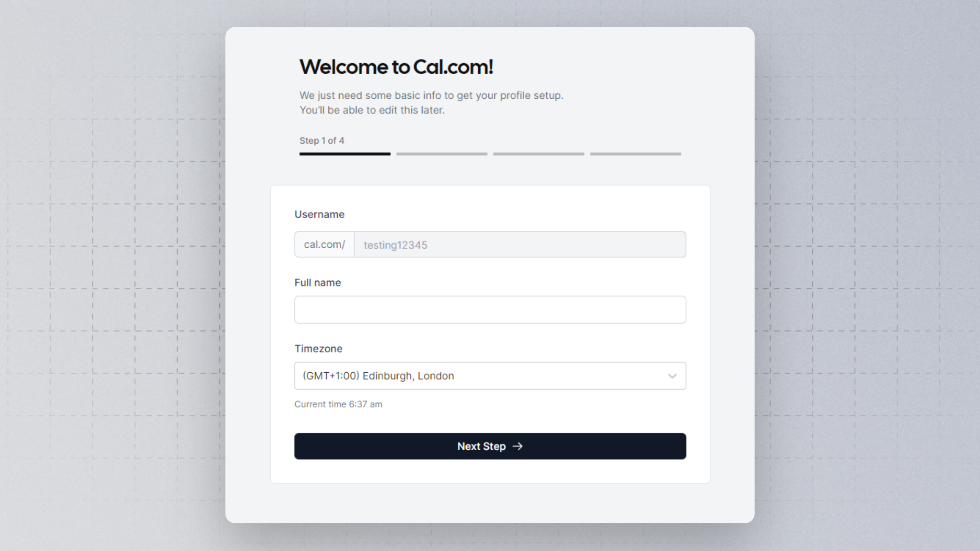Screen dimensions: 980x551
Task: Click the basic info profile setup description
Action: pyautogui.click(x=431, y=96)
